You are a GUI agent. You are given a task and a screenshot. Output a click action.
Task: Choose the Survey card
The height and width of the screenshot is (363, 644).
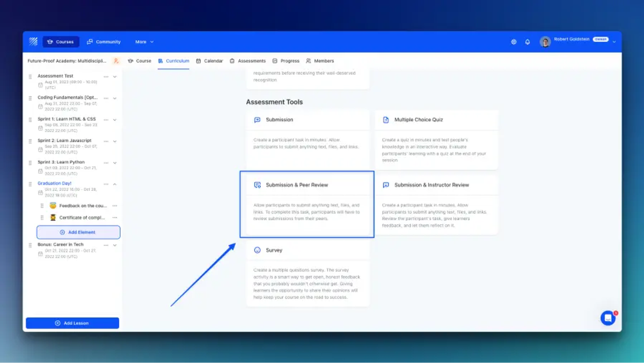pos(308,273)
